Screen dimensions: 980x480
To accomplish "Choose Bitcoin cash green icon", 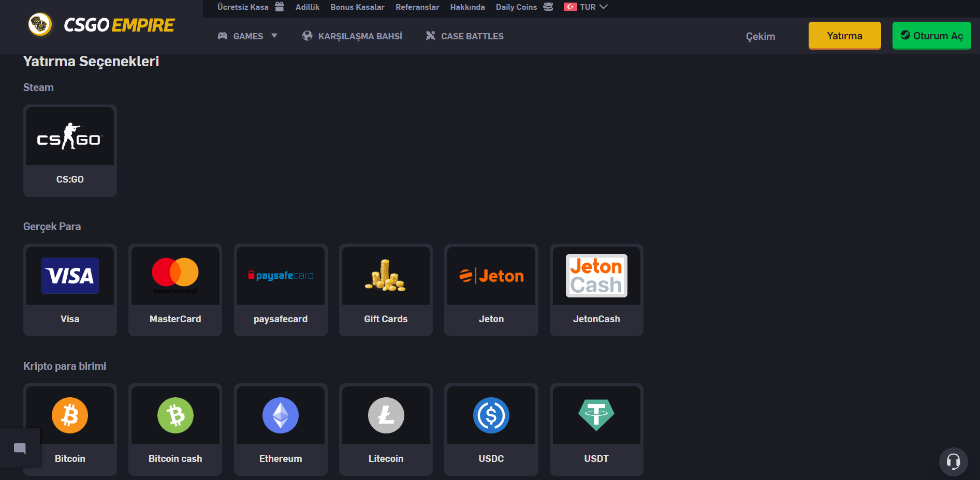I will click(x=175, y=416).
